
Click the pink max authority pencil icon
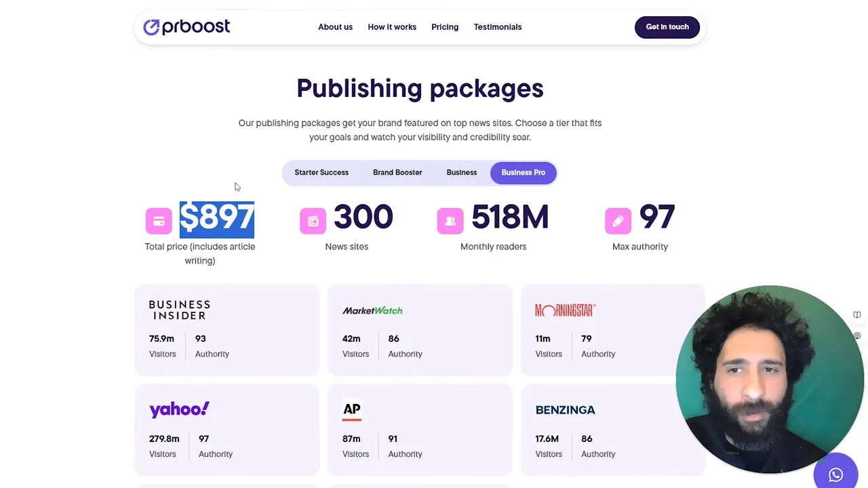(x=618, y=221)
